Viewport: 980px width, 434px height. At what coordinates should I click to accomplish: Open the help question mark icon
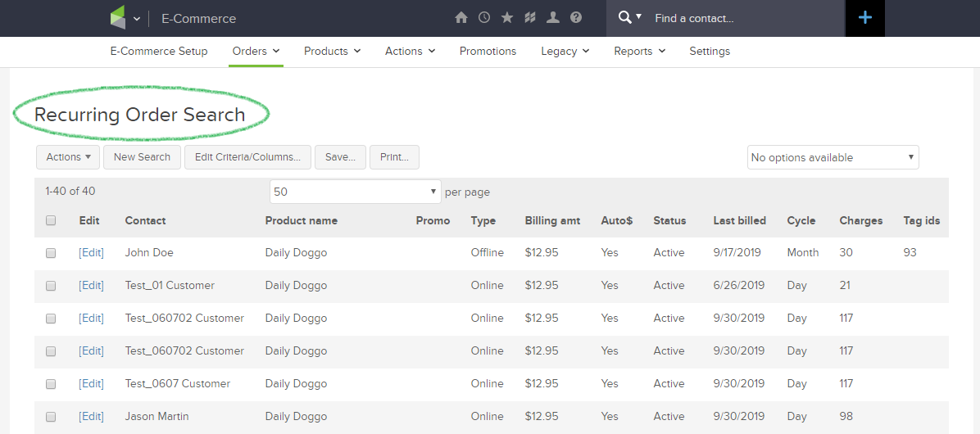coord(576,18)
